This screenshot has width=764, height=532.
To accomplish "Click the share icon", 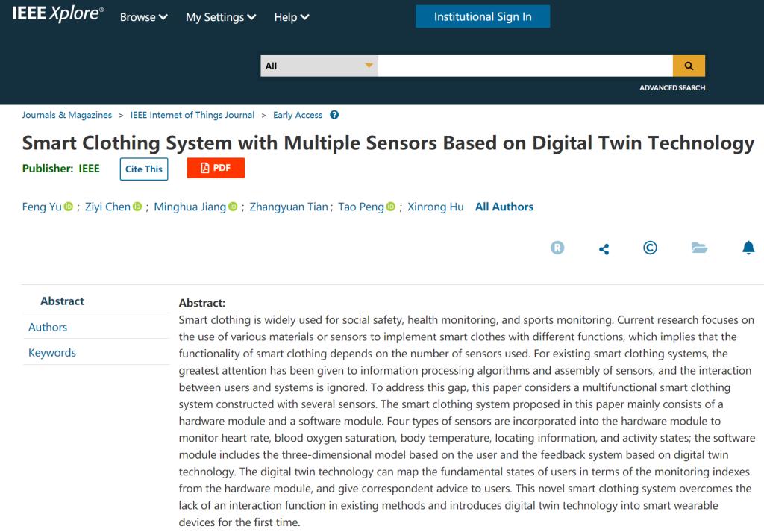I will pyautogui.click(x=604, y=249).
